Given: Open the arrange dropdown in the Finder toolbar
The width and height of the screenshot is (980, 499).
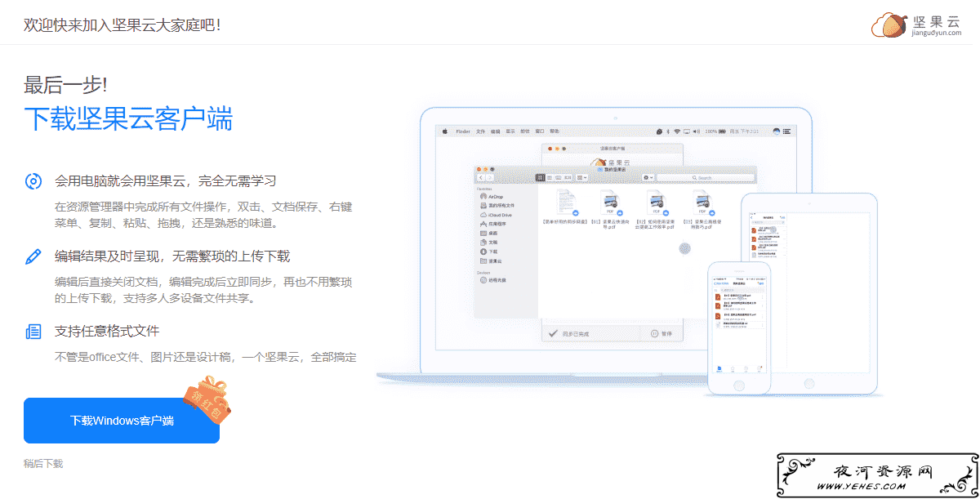Looking at the screenshot, I should coord(581,177).
